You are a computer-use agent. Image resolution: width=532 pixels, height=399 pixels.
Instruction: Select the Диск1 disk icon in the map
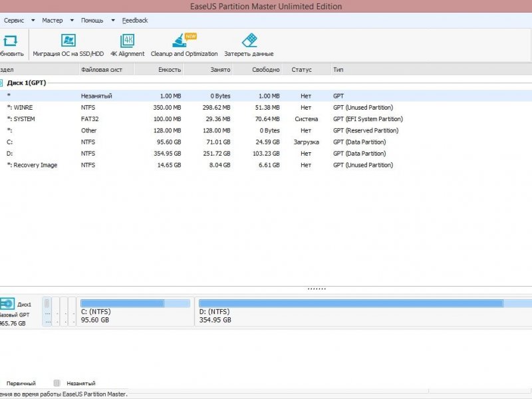7,304
